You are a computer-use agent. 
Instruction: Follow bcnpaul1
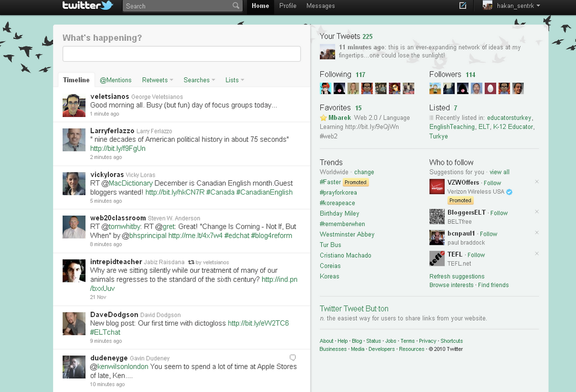pyautogui.click(x=489, y=234)
